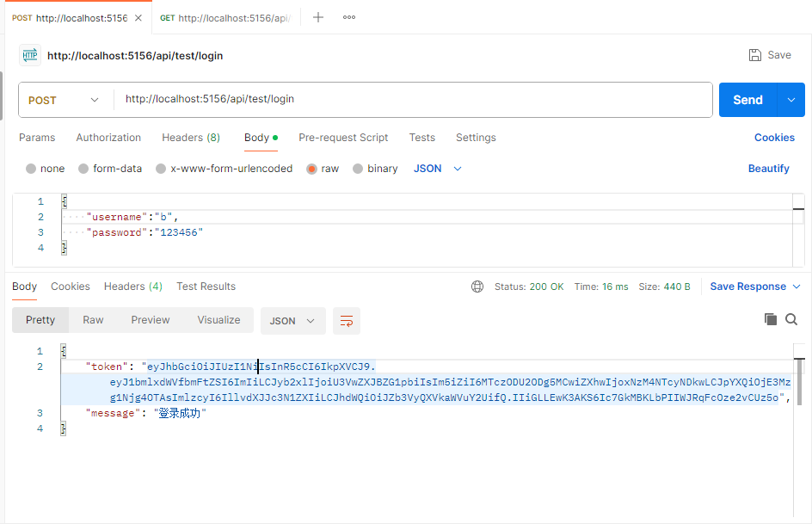The width and height of the screenshot is (812, 530).
Task: Switch to the GET localhost:5156/api tab
Action: pyautogui.click(x=225, y=18)
